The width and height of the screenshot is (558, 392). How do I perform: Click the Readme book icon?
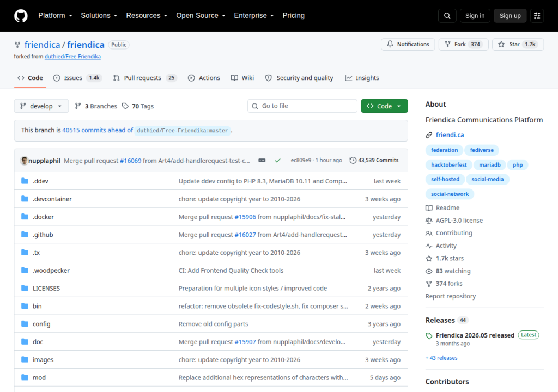(429, 208)
